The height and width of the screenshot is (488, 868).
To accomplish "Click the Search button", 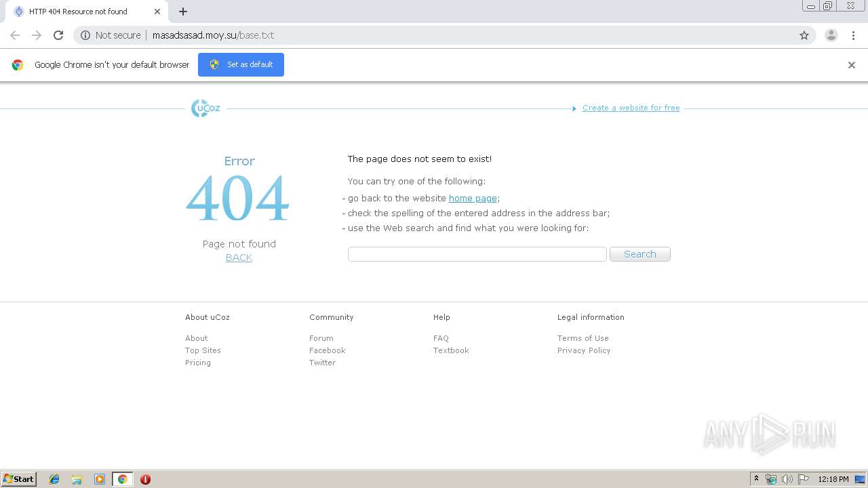I will pos(640,254).
